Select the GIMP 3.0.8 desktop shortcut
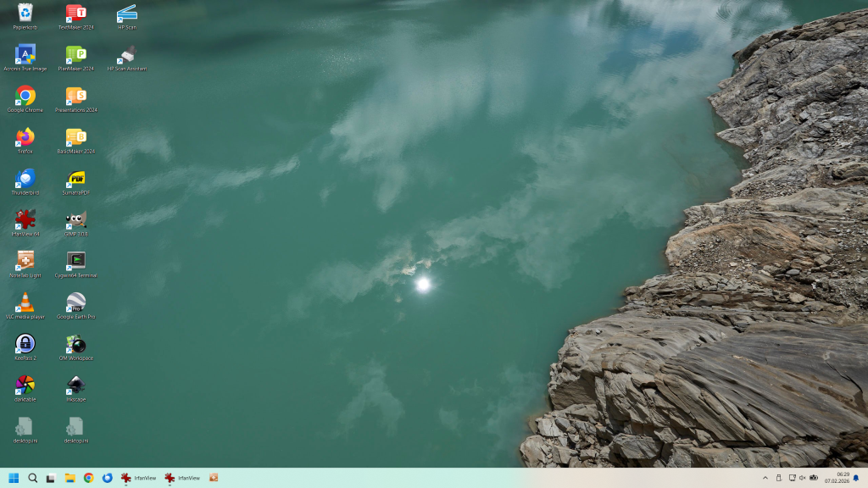 tap(75, 220)
